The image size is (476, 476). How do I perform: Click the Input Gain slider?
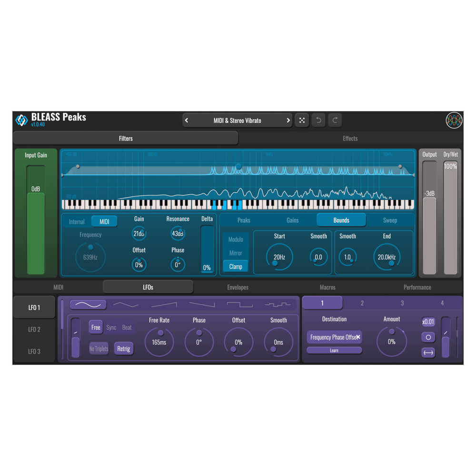pyautogui.click(x=36, y=220)
